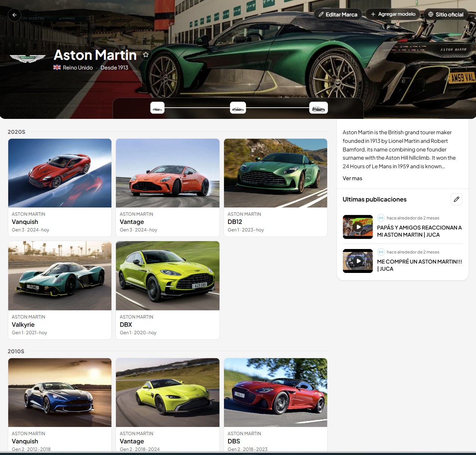
Task: Click the Valkyrie model name
Action: [23, 325]
